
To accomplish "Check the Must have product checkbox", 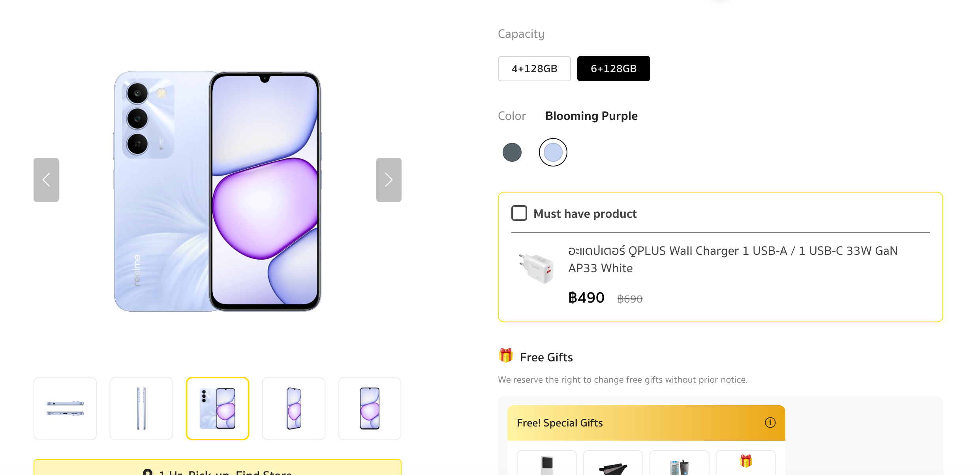I will (519, 213).
